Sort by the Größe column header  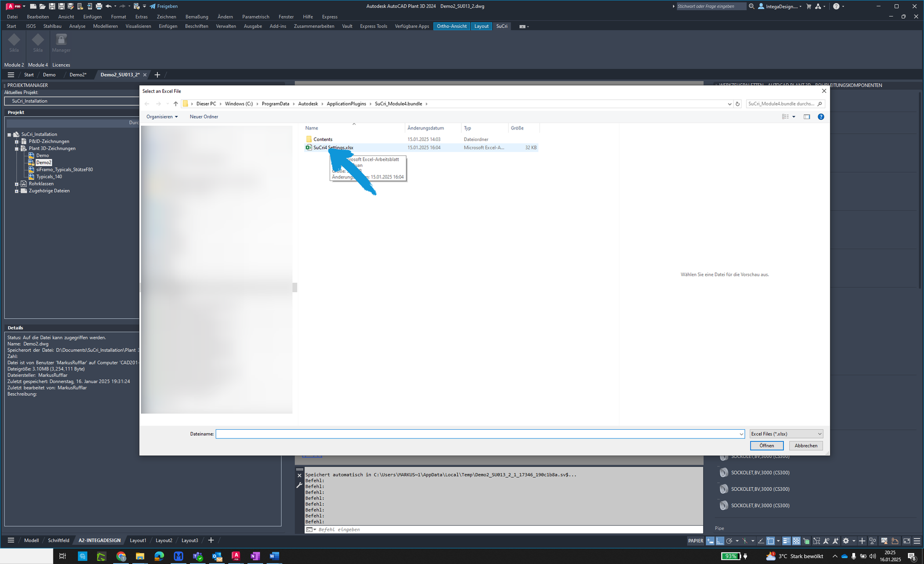click(524, 128)
